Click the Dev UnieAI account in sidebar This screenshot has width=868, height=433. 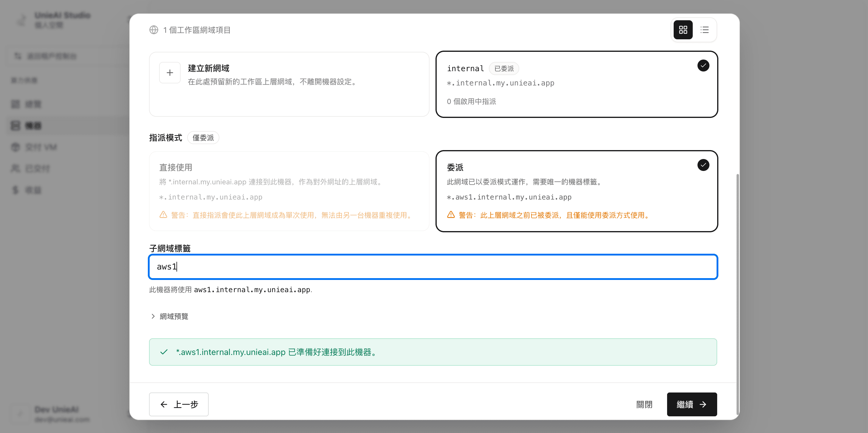pos(57,414)
